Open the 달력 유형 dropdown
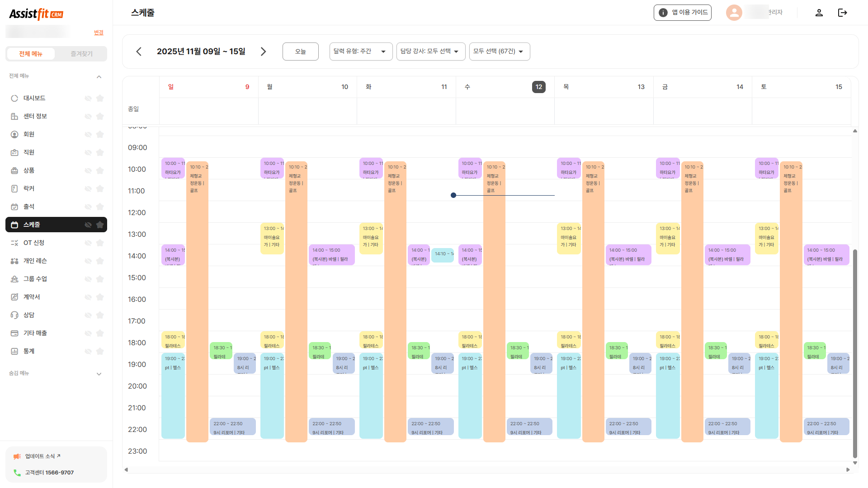 pyautogui.click(x=360, y=52)
